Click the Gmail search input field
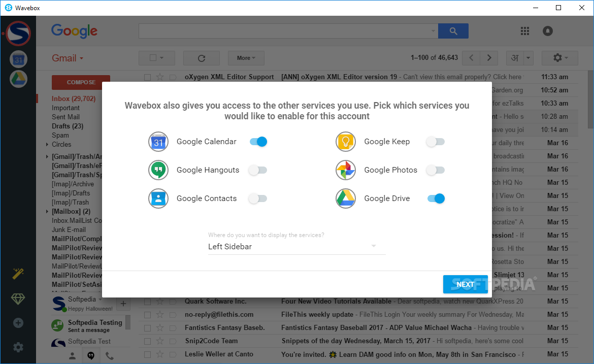Viewport: 594px width, 364px height. click(x=288, y=31)
